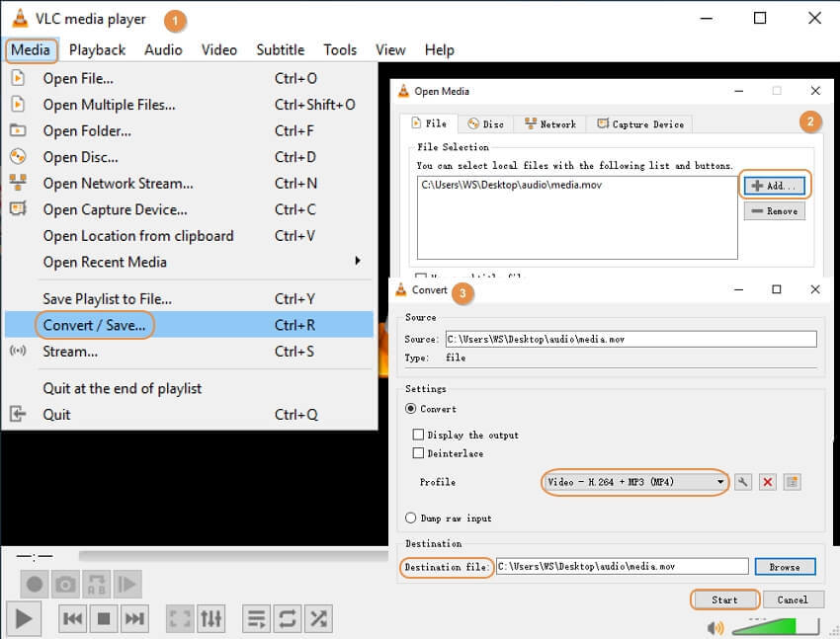
Task: Click the Source path field in Convert
Action: [x=631, y=340]
